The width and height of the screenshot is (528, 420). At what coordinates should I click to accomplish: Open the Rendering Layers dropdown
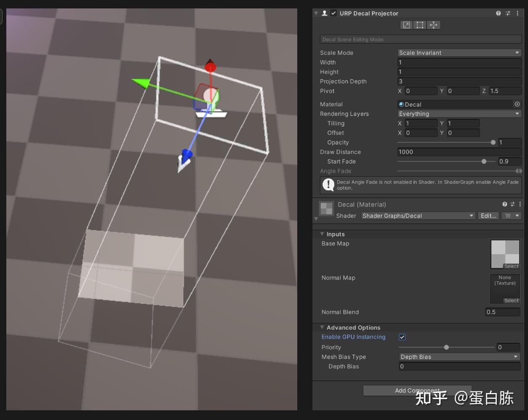459,114
